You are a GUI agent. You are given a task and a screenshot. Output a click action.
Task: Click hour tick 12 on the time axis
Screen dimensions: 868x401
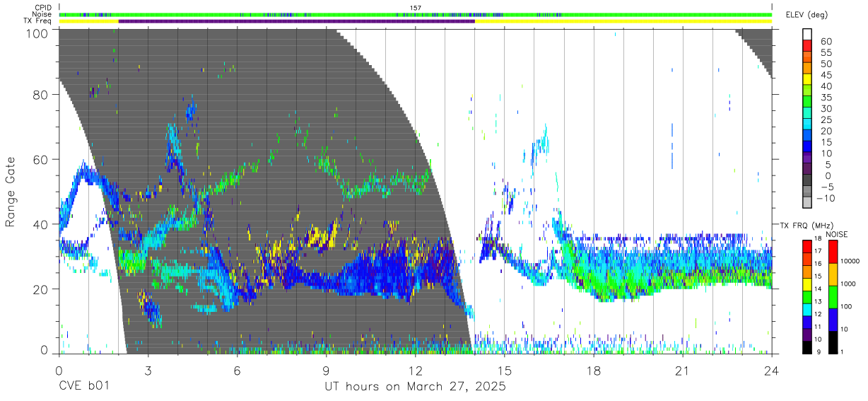pyautogui.click(x=415, y=370)
